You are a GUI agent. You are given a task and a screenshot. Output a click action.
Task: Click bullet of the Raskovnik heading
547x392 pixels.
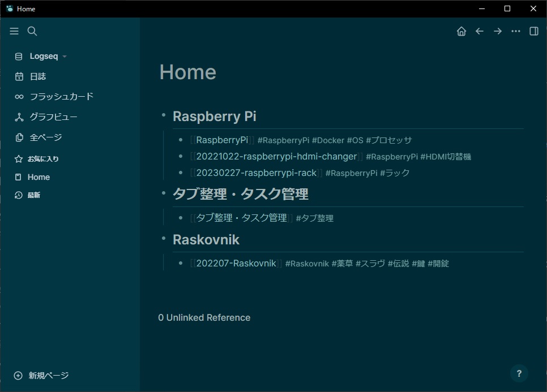[163, 238]
